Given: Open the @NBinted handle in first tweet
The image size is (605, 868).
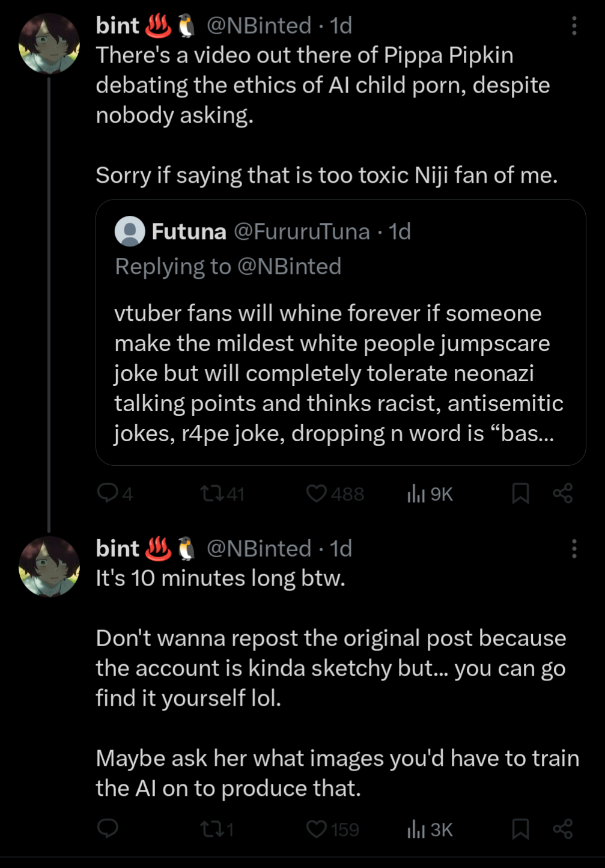Looking at the screenshot, I should point(259,26).
